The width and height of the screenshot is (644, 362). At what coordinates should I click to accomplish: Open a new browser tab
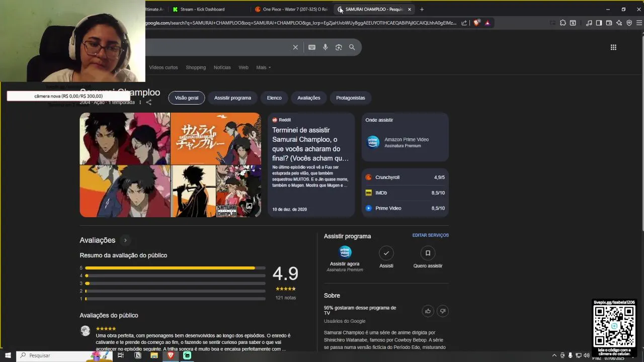(x=422, y=9)
